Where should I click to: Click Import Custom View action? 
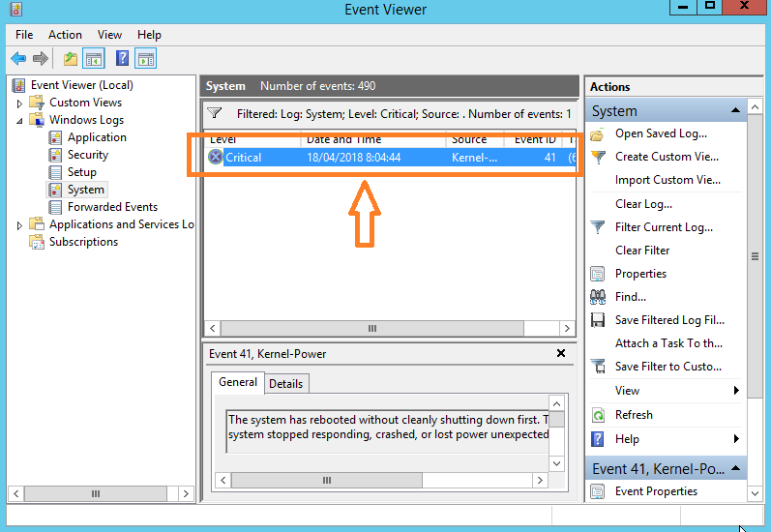tap(667, 180)
